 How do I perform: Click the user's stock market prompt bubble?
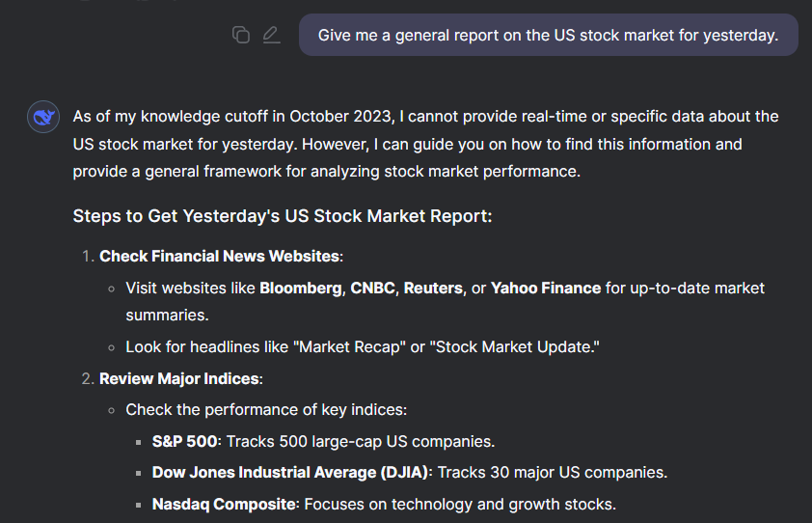(548, 36)
